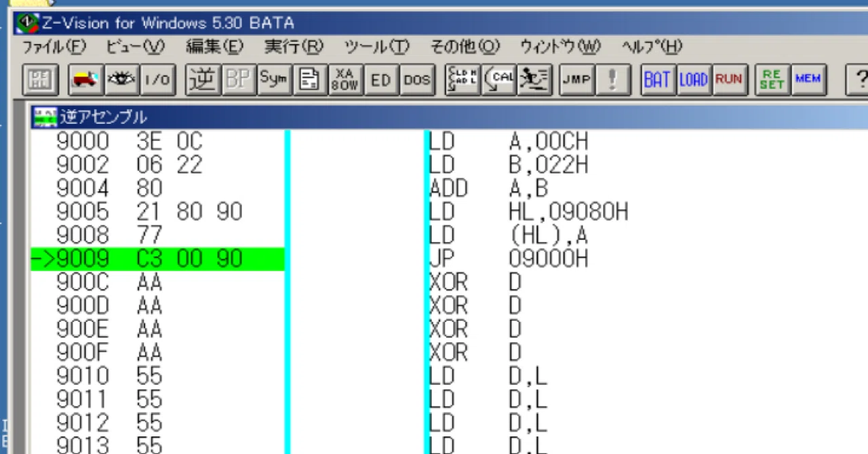The height and width of the screenshot is (454, 868).
Task: Click the red car toolbar icon
Action: click(x=86, y=80)
